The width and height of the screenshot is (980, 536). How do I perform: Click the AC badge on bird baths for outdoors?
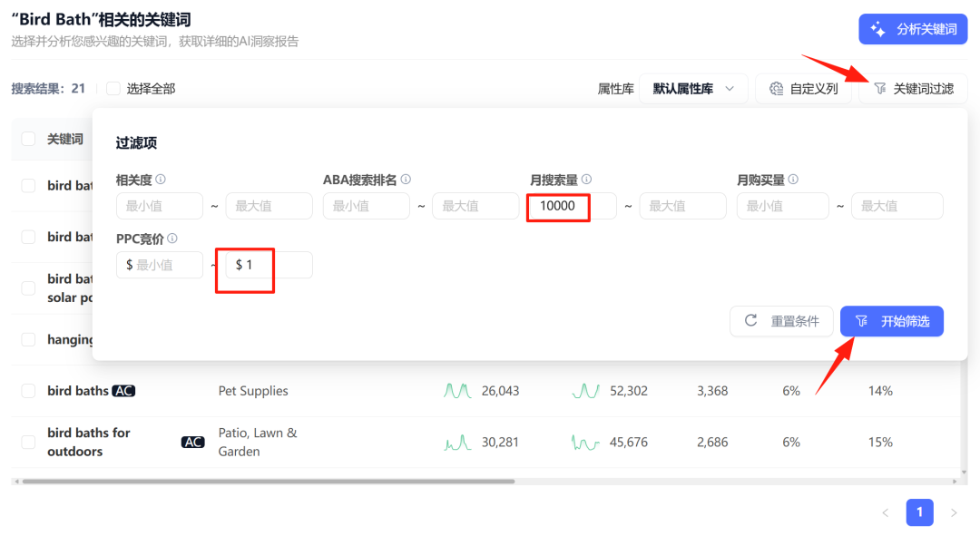193,443
